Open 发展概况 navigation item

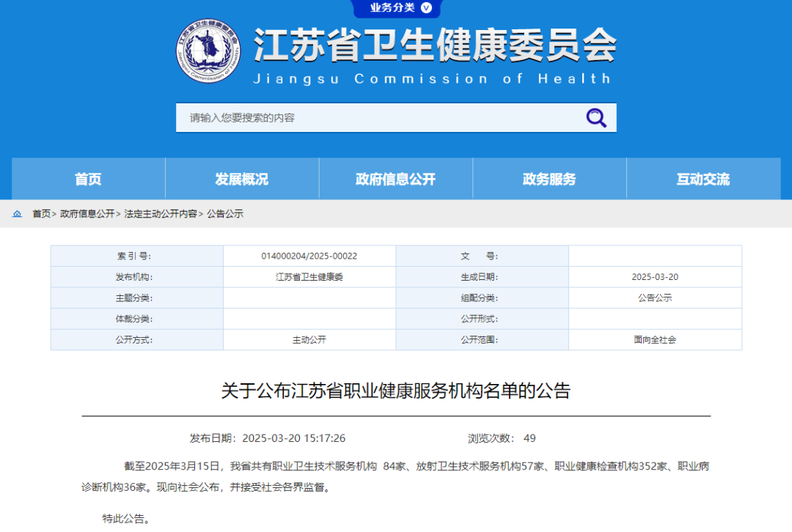242,179
